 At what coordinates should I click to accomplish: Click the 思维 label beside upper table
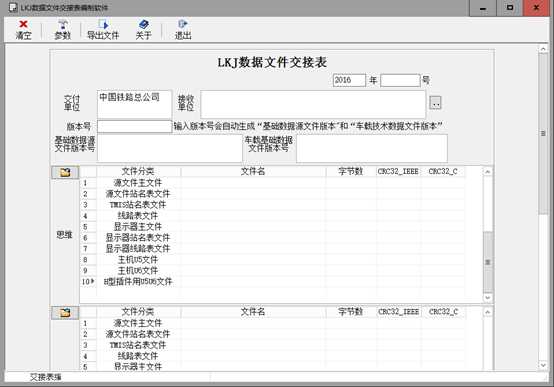(x=64, y=235)
